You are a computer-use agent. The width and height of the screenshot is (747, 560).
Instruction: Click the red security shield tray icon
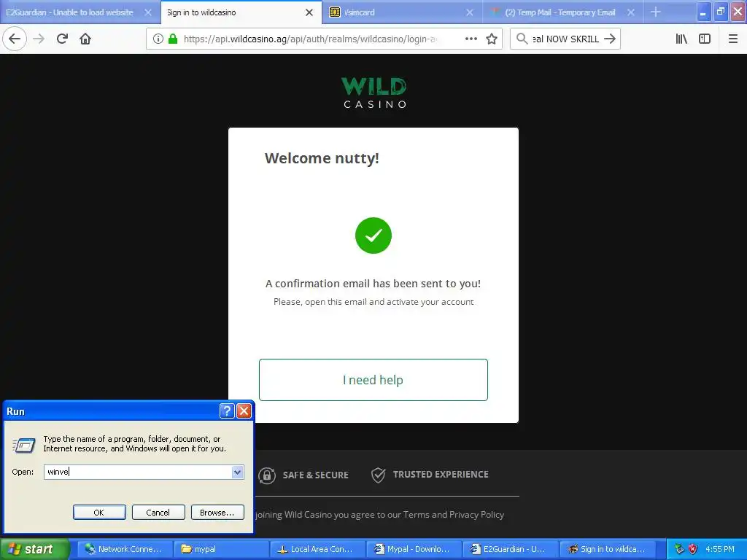click(x=693, y=549)
